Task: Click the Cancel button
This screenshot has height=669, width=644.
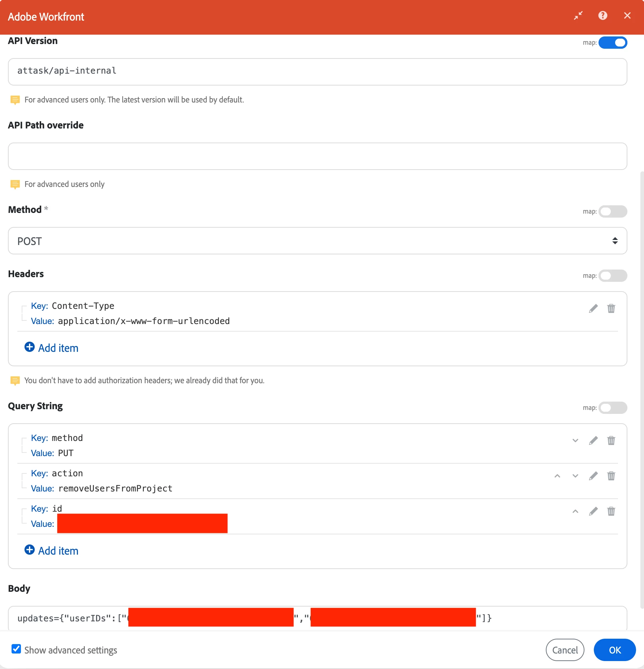Action: (x=565, y=650)
